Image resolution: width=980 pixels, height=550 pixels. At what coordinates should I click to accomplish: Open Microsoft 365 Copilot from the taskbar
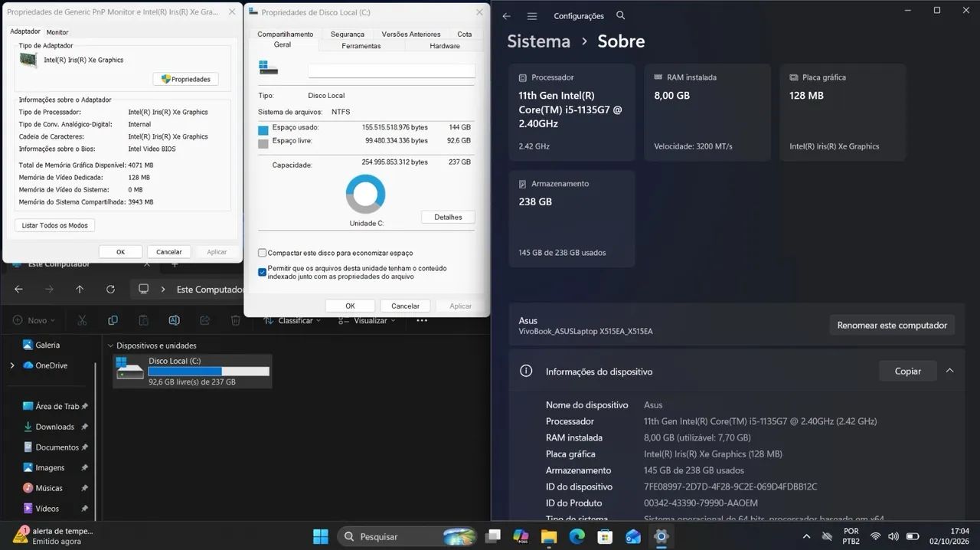521,536
